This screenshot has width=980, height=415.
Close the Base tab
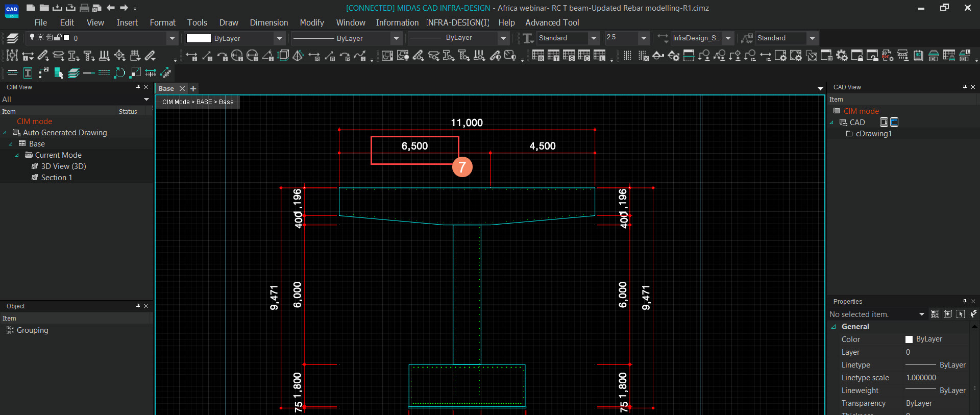(182, 88)
